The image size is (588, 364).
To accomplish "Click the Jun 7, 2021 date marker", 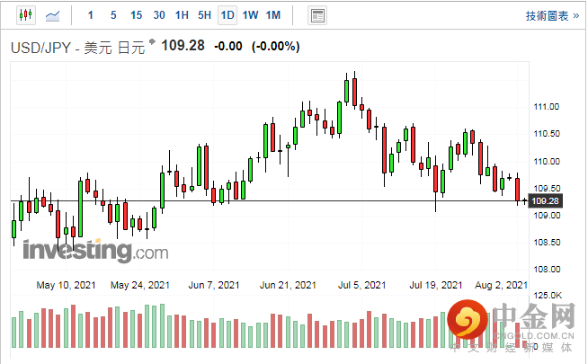I will (215, 285).
